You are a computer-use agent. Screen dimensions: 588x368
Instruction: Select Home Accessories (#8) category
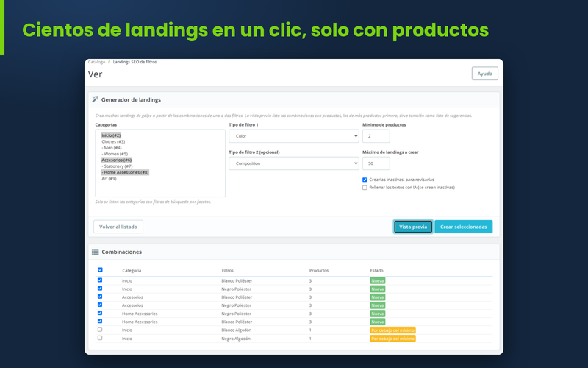tap(125, 172)
